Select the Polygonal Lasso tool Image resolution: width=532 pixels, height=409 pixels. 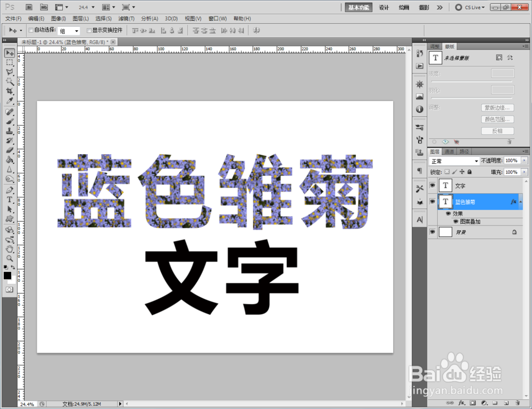[10, 72]
